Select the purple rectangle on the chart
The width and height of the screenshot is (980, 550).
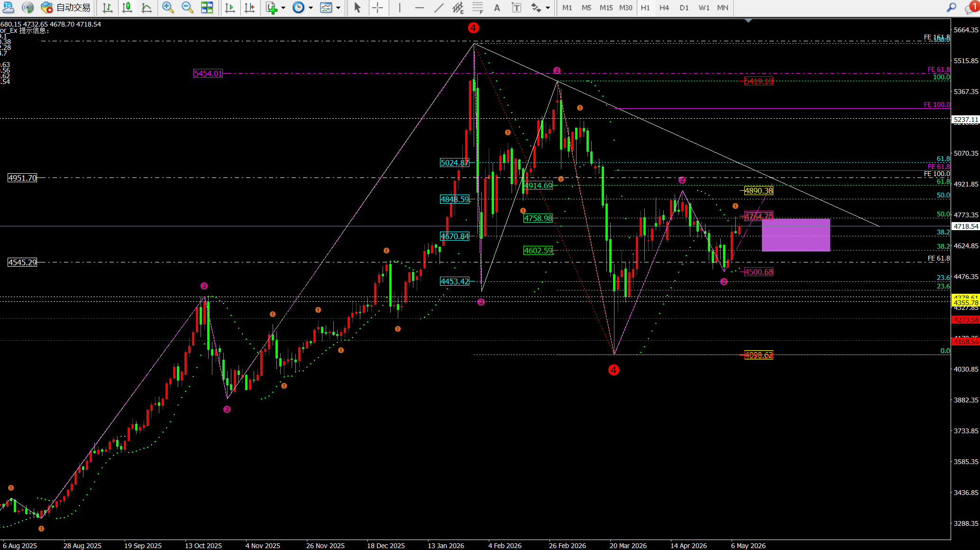click(796, 235)
